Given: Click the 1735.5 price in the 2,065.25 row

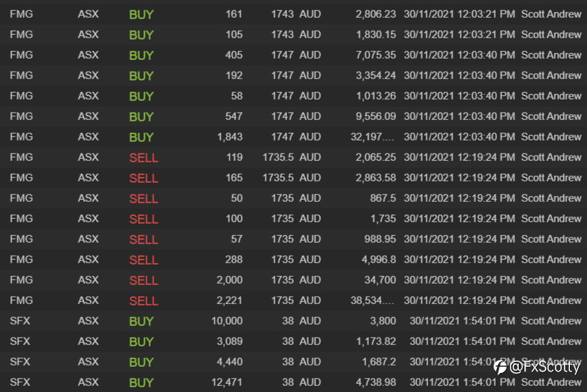Looking at the screenshot, I should click(x=278, y=157).
